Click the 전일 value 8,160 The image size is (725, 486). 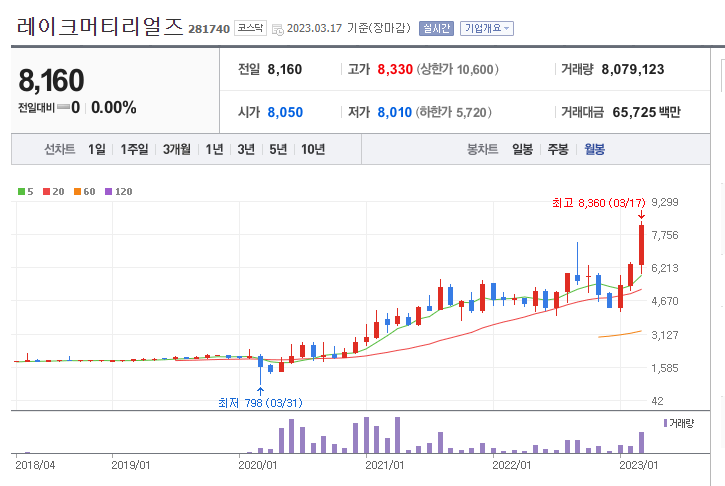pos(285,69)
